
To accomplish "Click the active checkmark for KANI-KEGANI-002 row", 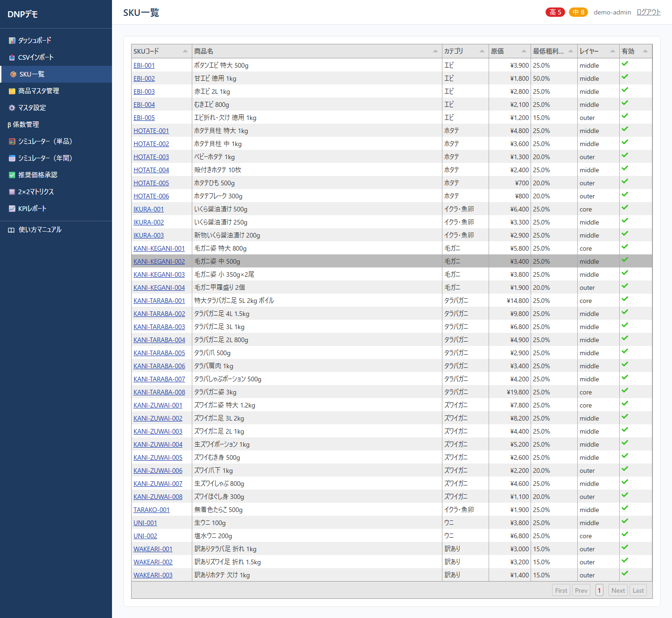I will click(x=625, y=260).
